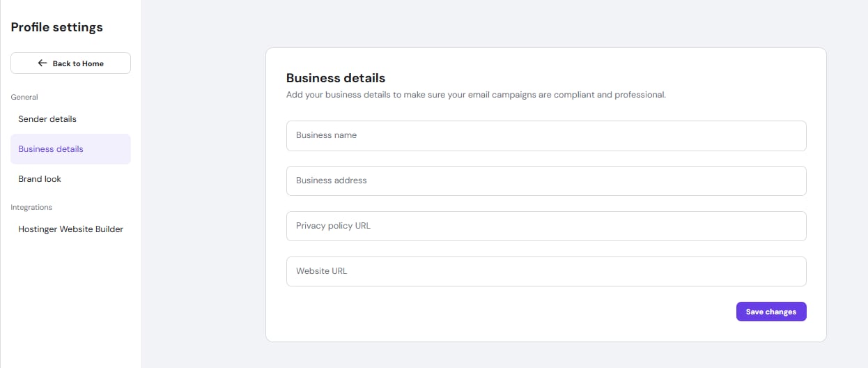This screenshot has width=868, height=368.
Task: Go to the Brand look section
Action: click(x=40, y=179)
